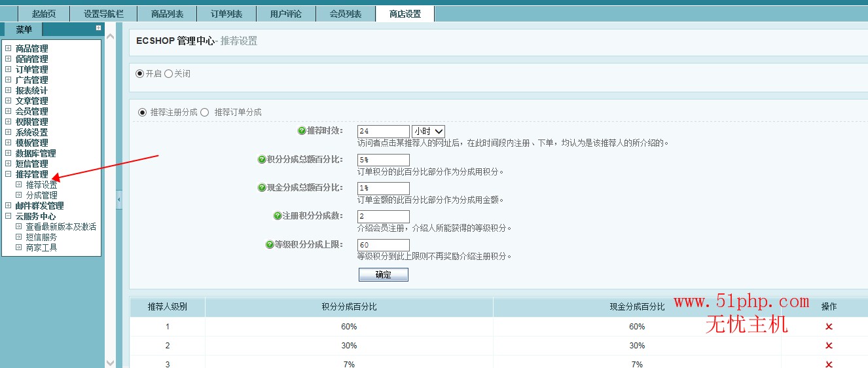
Task: Click the 推荐时效 input field
Action: pos(383,132)
